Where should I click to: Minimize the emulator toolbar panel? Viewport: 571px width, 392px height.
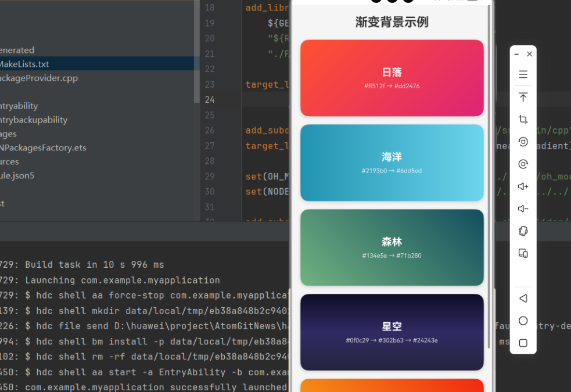point(516,54)
